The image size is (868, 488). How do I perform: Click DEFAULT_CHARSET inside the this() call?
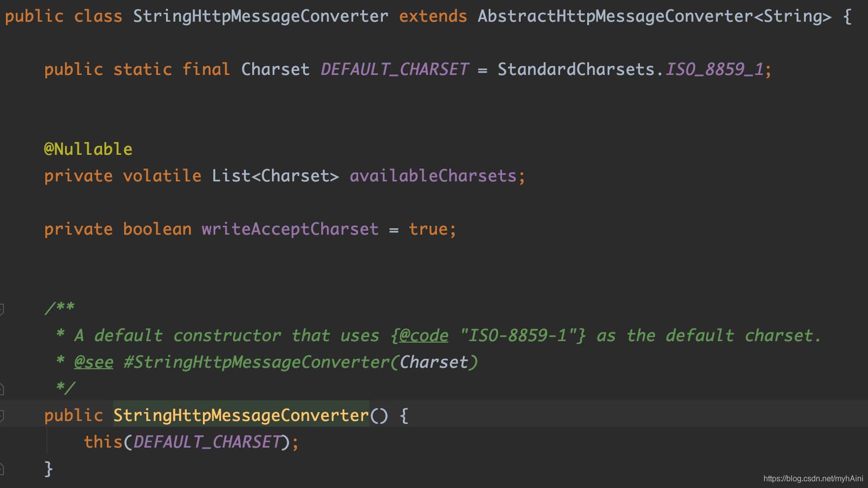(x=207, y=442)
